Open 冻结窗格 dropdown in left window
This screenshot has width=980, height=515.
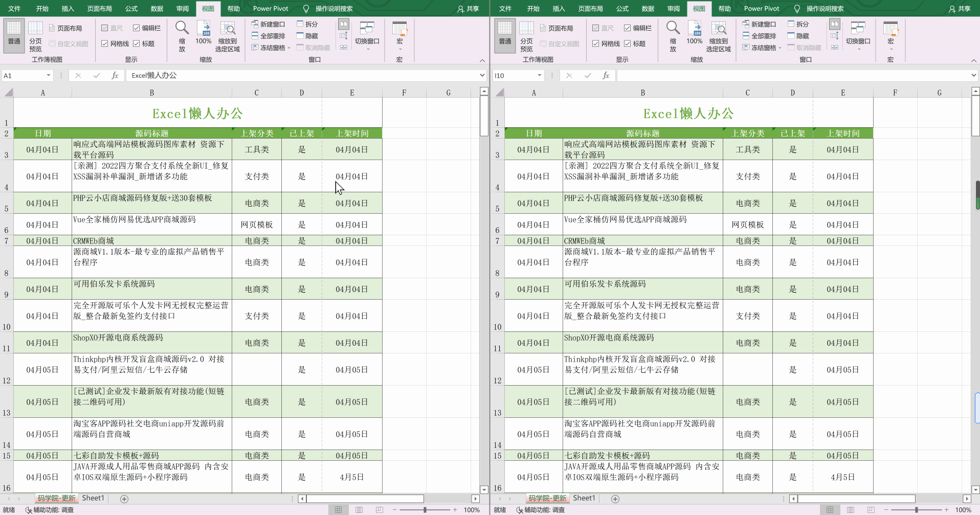[x=289, y=48]
